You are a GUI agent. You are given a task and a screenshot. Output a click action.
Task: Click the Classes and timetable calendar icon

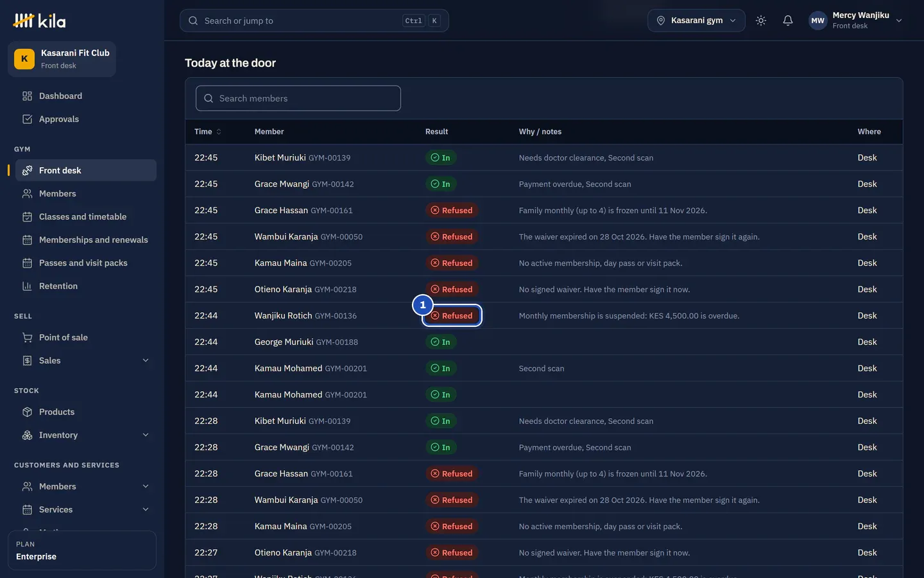[x=27, y=217]
